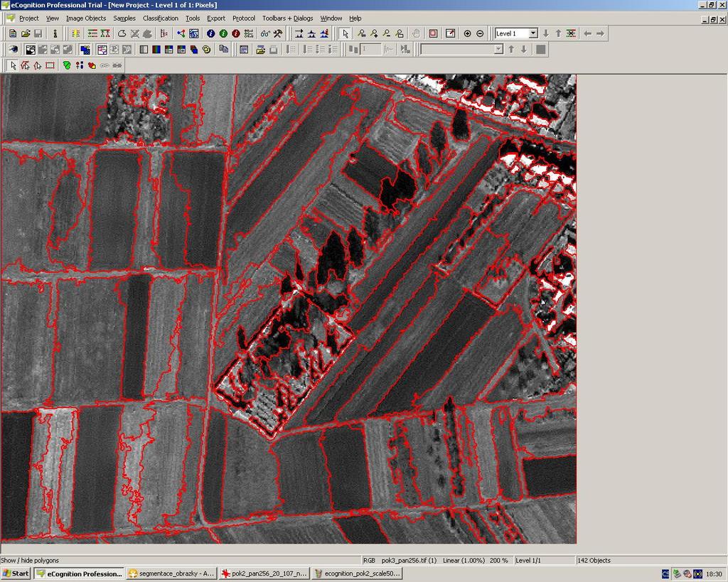
Task: Click the copy pages icon
Action: coord(223,49)
